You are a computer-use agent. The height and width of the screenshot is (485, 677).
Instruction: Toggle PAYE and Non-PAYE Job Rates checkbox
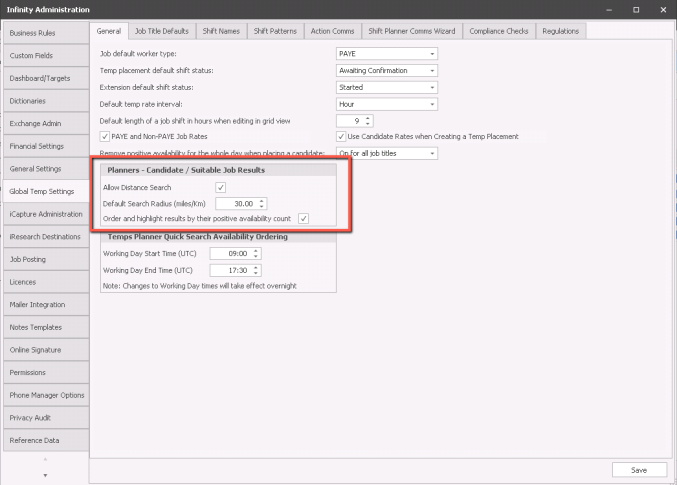pyautogui.click(x=106, y=136)
